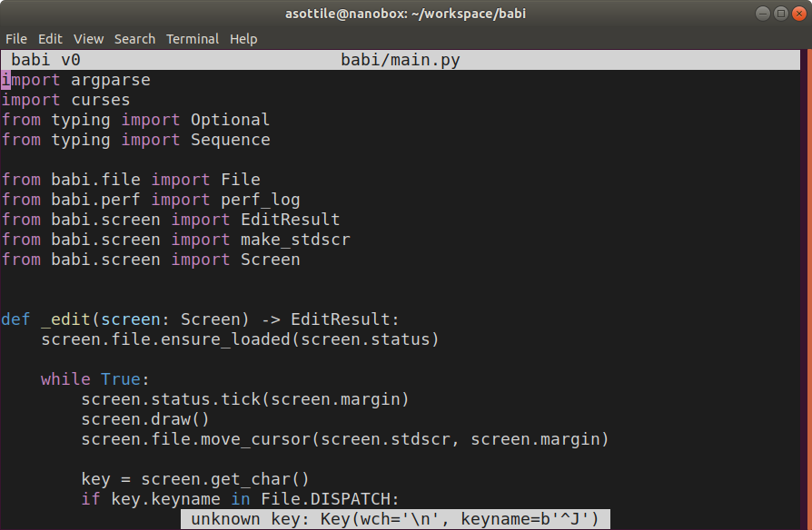812x530 pixels.
Task: Click the 'babi v0' label in header
Action: [45, 60]
